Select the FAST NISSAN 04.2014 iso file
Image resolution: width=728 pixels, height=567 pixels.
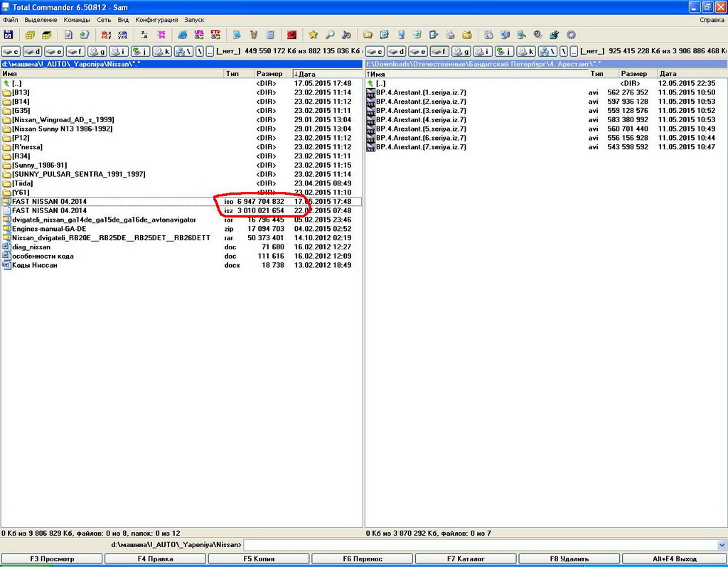coord(50,202)
